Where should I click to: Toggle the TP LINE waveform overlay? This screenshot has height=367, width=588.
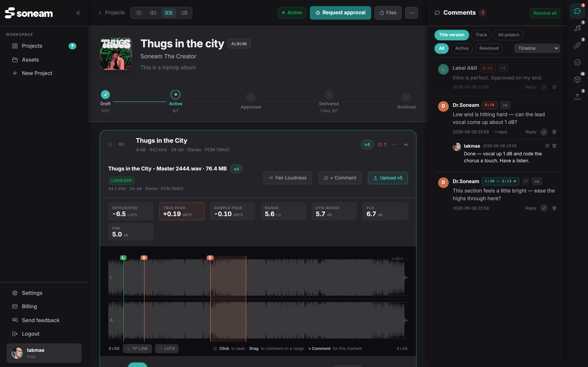coord(137,349)
